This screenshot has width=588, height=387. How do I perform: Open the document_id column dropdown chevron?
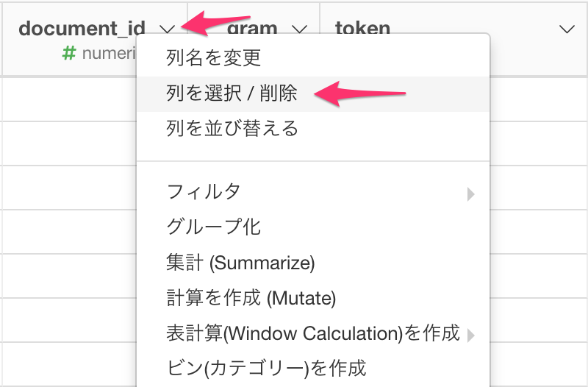point(168,29)
